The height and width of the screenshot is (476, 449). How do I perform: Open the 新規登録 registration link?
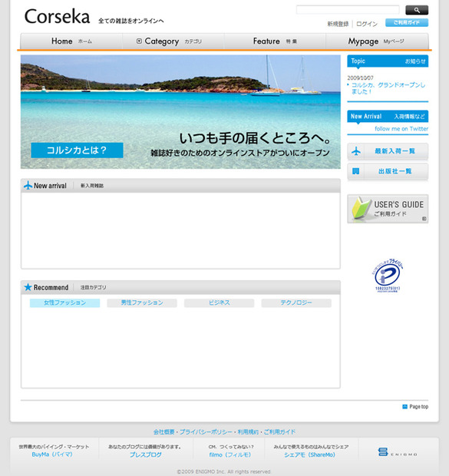pyautogui.click(x=338, y=24)
